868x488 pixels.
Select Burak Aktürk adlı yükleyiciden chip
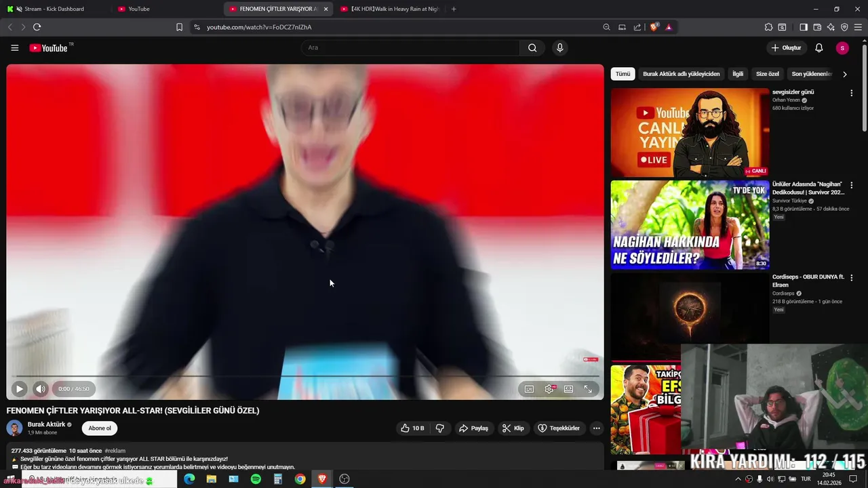pos(682,74)
